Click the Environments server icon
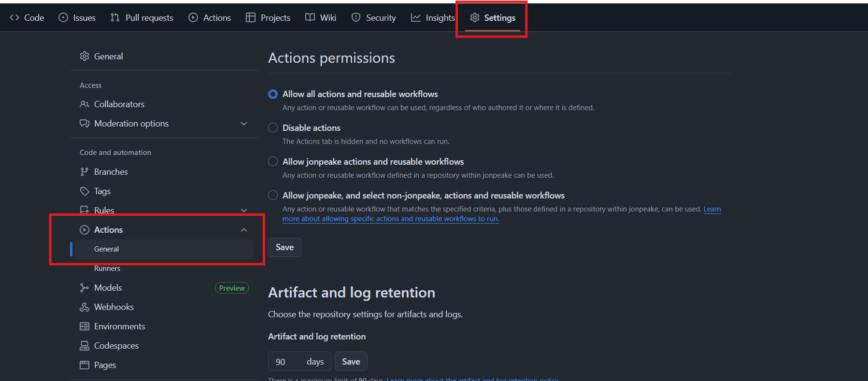The width and height of the screenshot is (868, 381). point(85,326)
